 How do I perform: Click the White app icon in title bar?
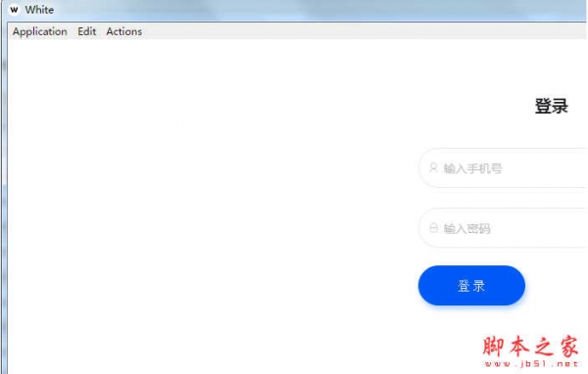15,10
